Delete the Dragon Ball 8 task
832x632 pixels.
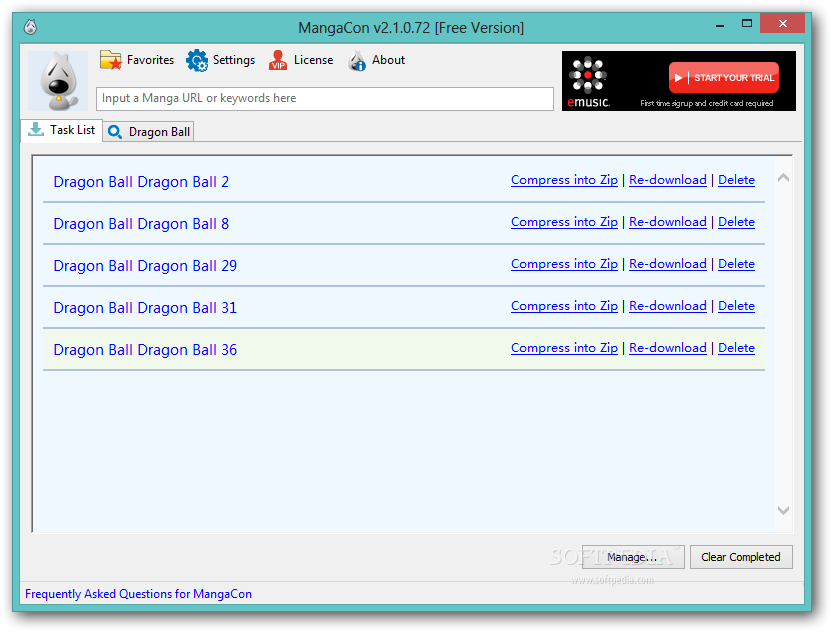(736, 222)
